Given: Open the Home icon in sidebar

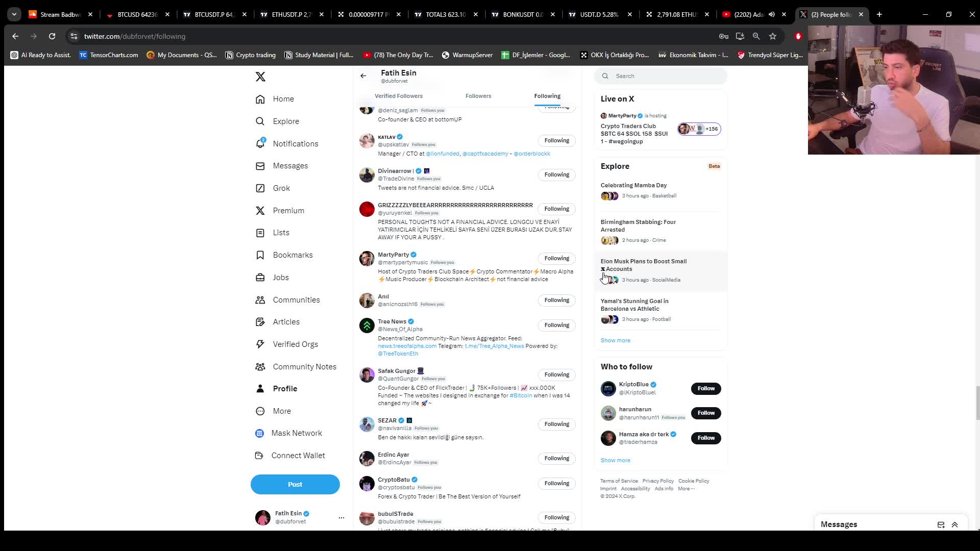Looking at the screenshot, I should 260,99.
